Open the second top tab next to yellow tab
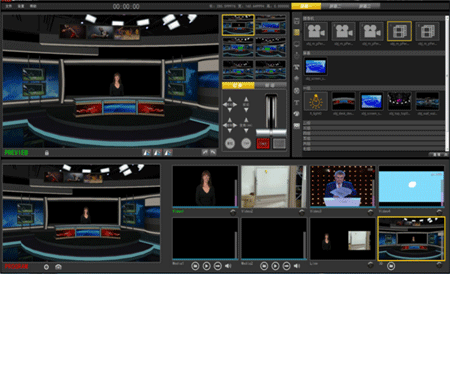Image resolution: width=450 pixels, height=375 pixels. (335, 6)
